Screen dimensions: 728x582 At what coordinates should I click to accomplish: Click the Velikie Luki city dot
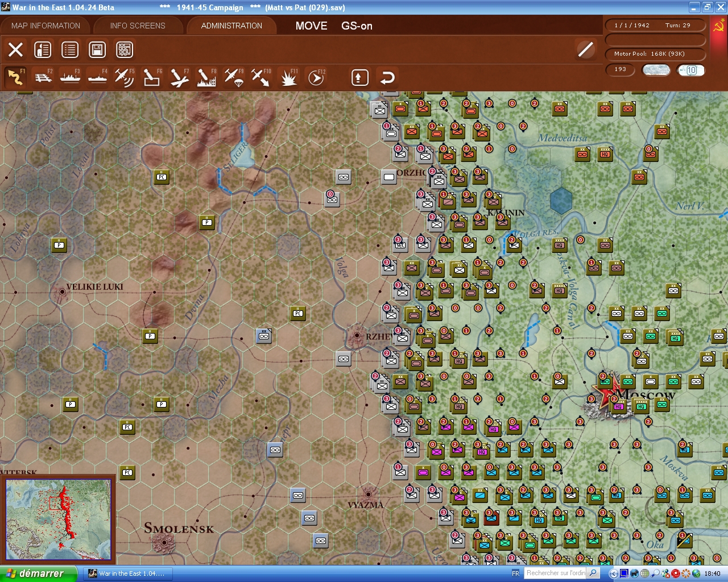[x=62, y=292]
